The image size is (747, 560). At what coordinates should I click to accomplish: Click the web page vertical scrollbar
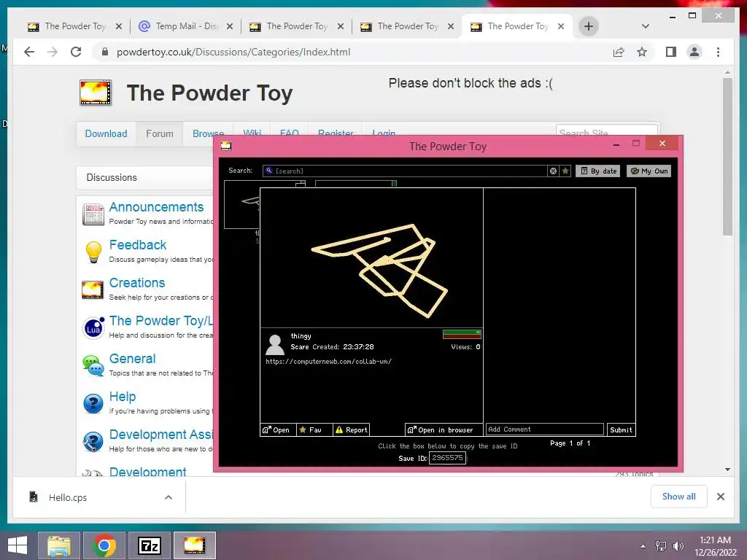coord(727,157)
